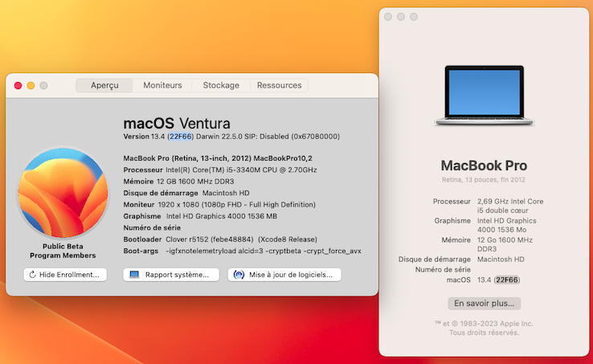
Task: Click Macintosh HD in MacBook Pro window
Action: 501,260
